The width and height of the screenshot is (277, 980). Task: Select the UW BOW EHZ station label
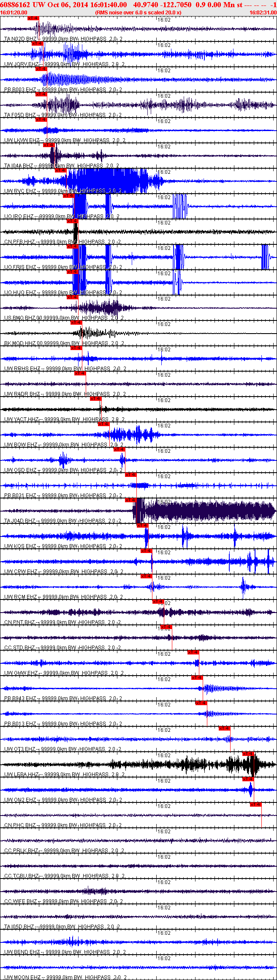(x=64, y=445)
